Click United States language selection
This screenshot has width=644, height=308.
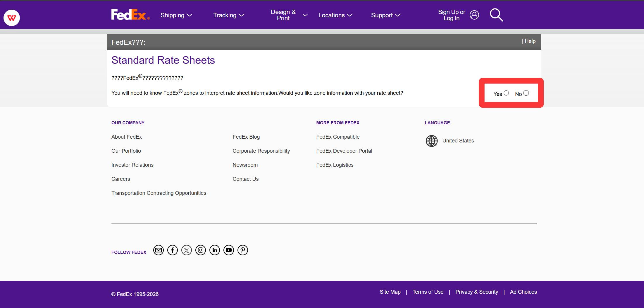pyautogui.click(x=458, y=141)
